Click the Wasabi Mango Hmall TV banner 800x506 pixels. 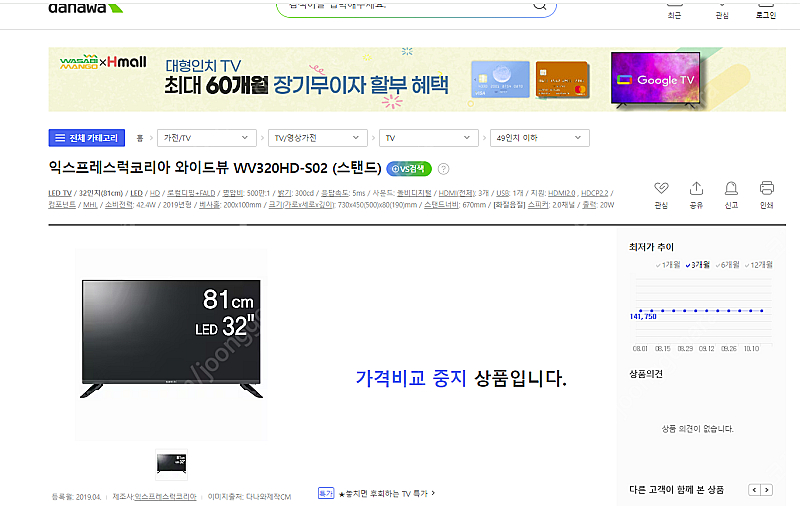[417, 79]
